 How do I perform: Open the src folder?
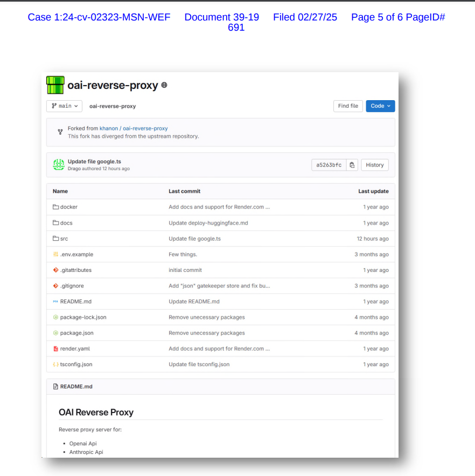tap(64, 239)
